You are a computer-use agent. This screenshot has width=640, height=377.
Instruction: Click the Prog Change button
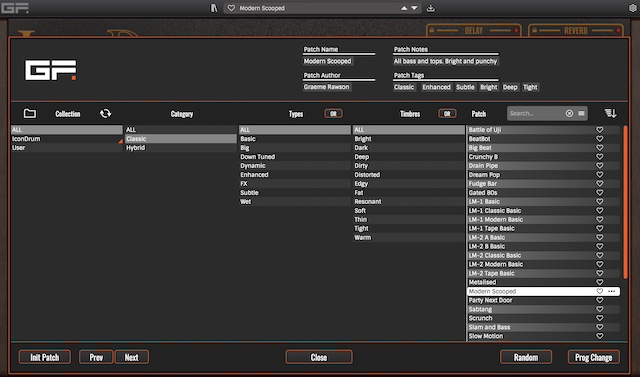click(593, 357)
